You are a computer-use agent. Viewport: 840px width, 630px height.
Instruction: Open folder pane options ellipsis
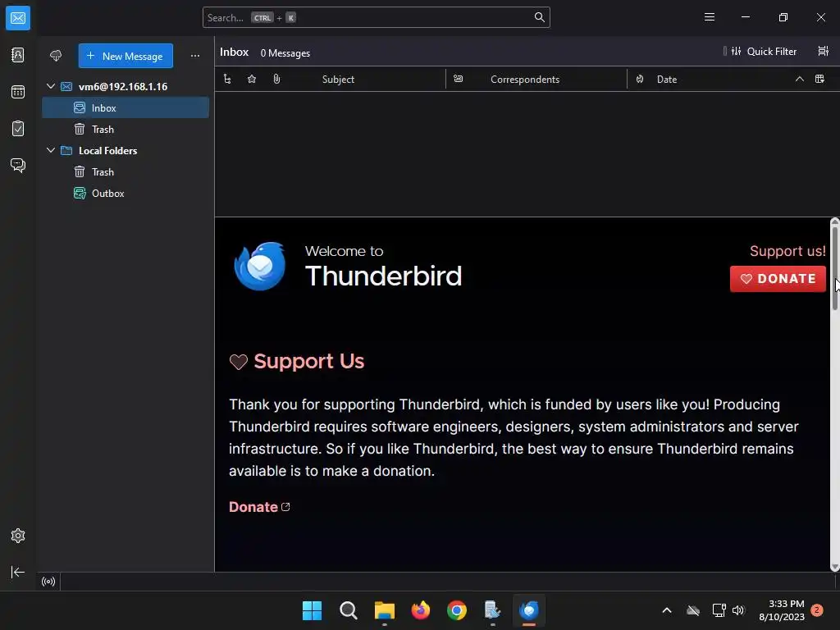195,56
